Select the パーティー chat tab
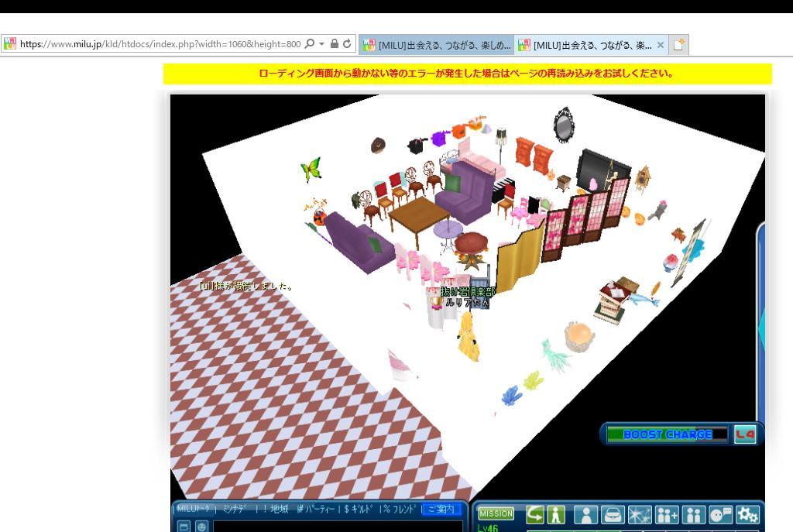This screenshot has height=532, width=793. 318,510
